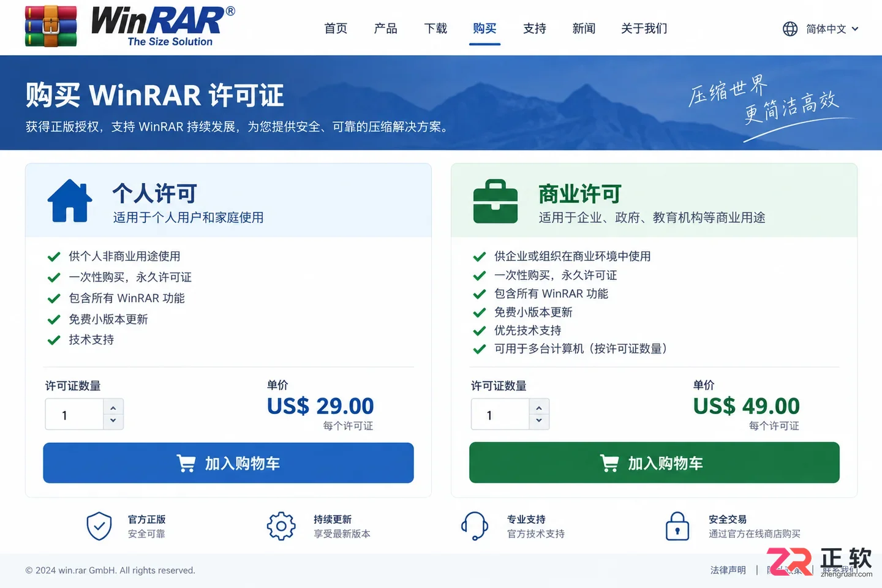Click the 个人许可 heading
The height and width of the screenshot is (588, 882).
coord(154,194)
